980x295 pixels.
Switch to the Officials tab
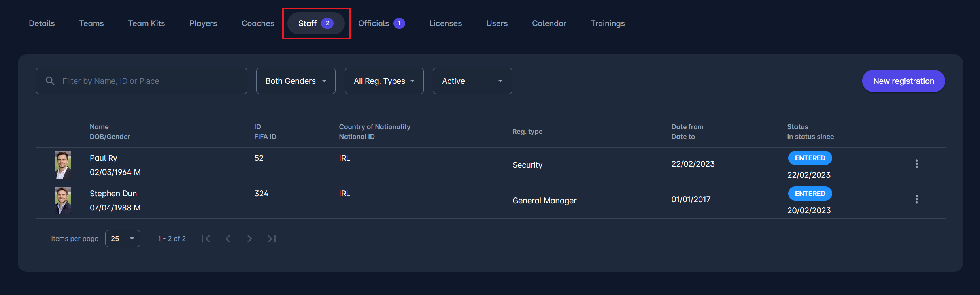[381, 23]
